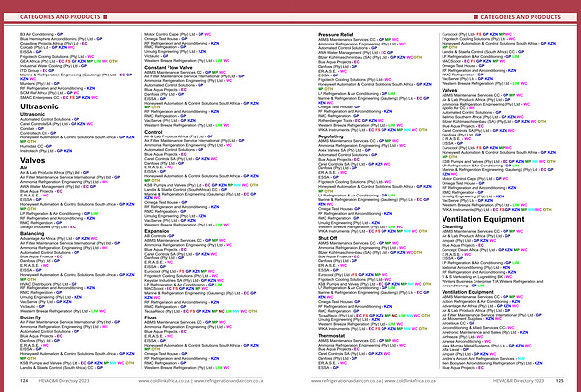Click the 'Airfreeze (Pty) Ltd' entry

(x=463, y=337)
